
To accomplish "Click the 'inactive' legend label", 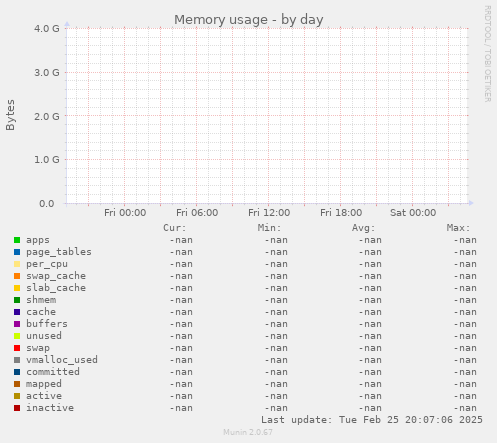I will [50, 408].
